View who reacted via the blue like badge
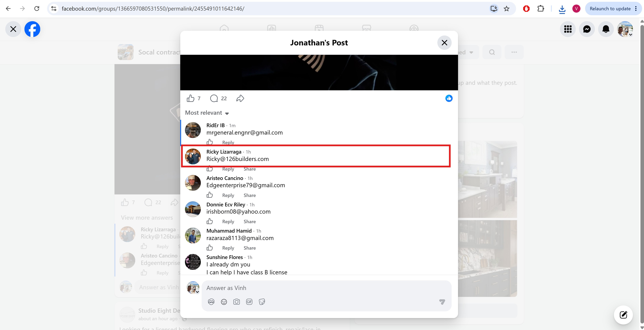This screenshot has height=330, width=644. tap(449, 99)
